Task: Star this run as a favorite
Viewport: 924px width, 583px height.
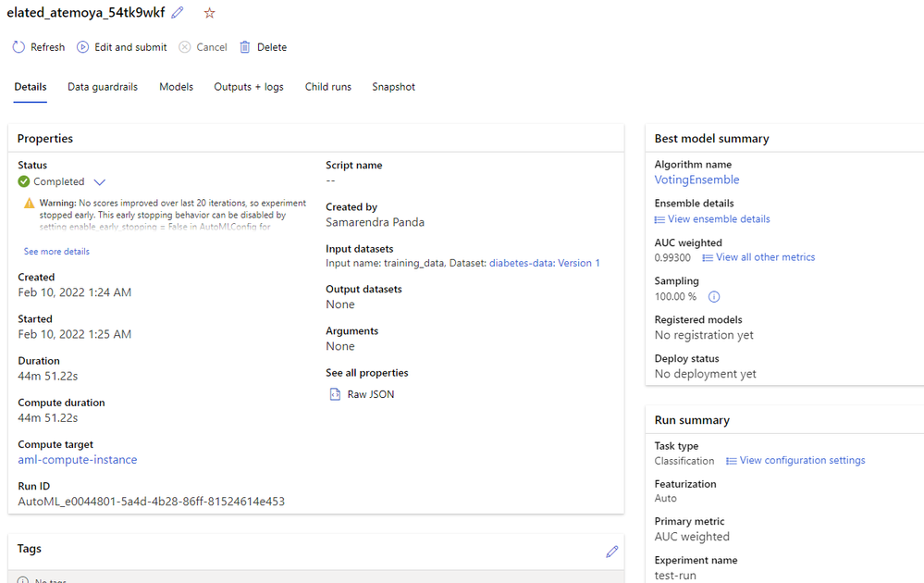Action: pyautogui.click(x=209, y=13)
